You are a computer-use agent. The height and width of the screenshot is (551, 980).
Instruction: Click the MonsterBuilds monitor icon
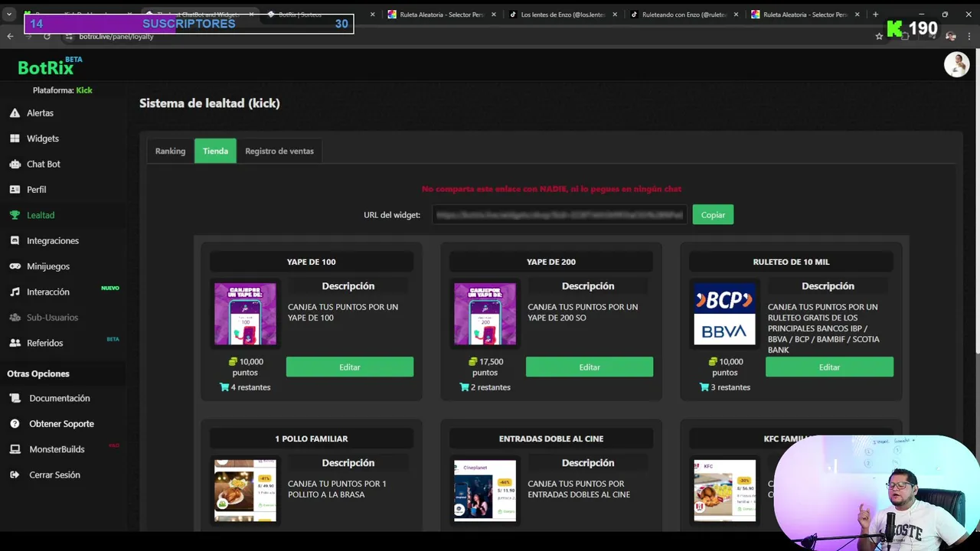[15, 449]
